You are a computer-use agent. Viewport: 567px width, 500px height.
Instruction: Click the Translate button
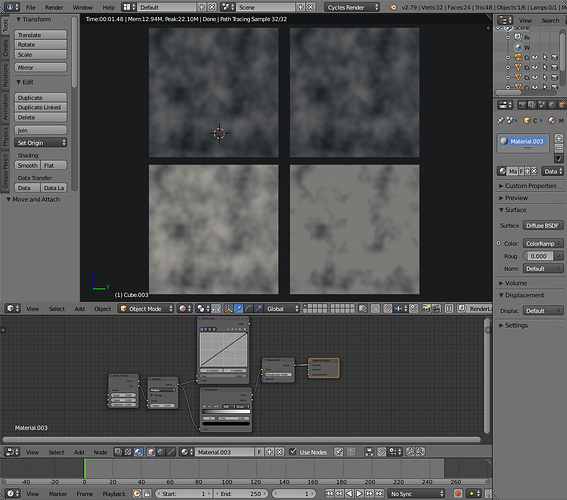[x=41, y=35]
